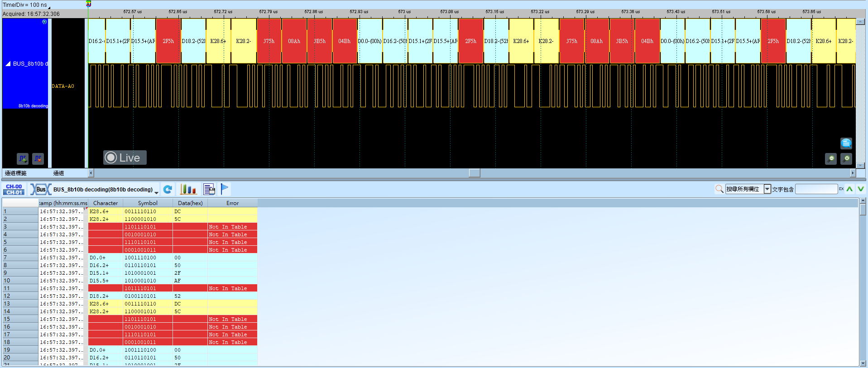Screen dimensions: 868x368
Task: Sort by the Symbol column header
Action: tap(148, 203)
